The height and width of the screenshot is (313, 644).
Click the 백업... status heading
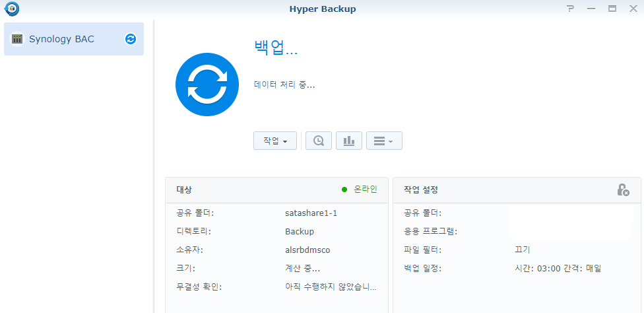(x=276, y=48)
